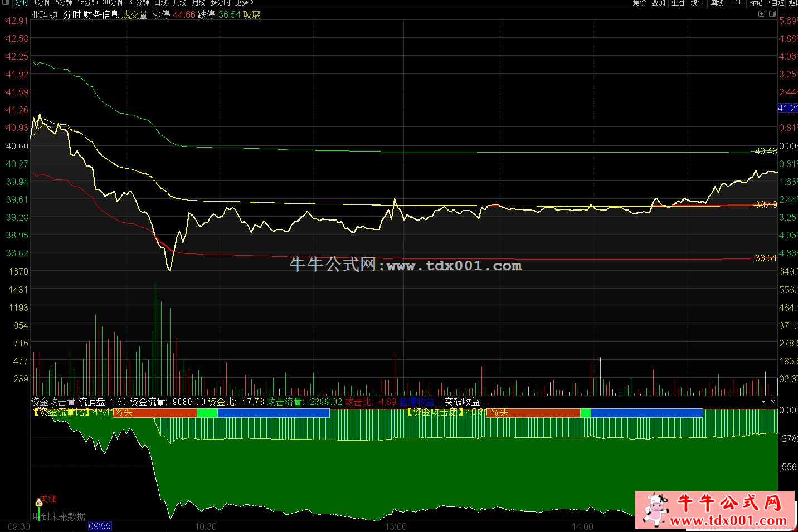798x532 pixels.
Task: Click the up-arrow icon above the price chart
Action: [x=762, y=14]
